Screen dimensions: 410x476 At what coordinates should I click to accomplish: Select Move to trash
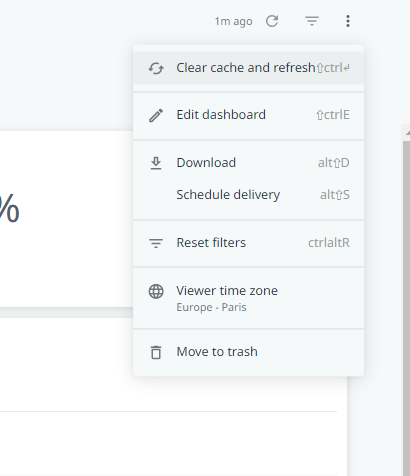click(248, 352)
